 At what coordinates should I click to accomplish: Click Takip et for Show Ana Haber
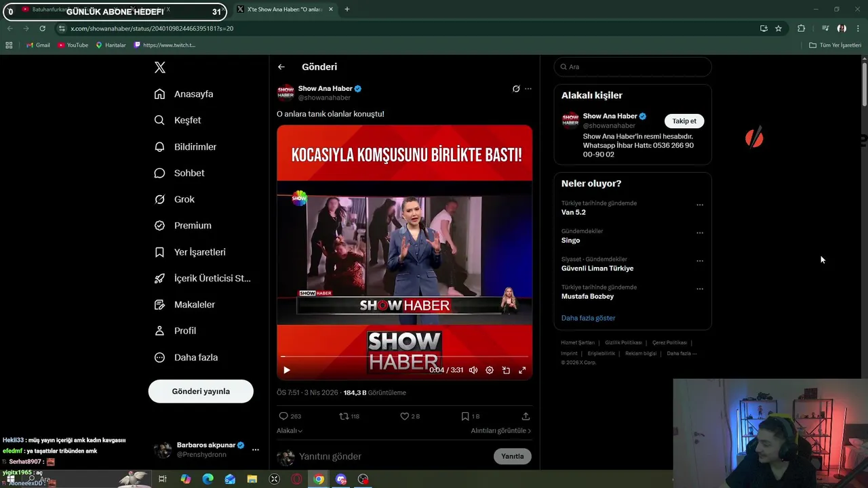click(684, 121)
